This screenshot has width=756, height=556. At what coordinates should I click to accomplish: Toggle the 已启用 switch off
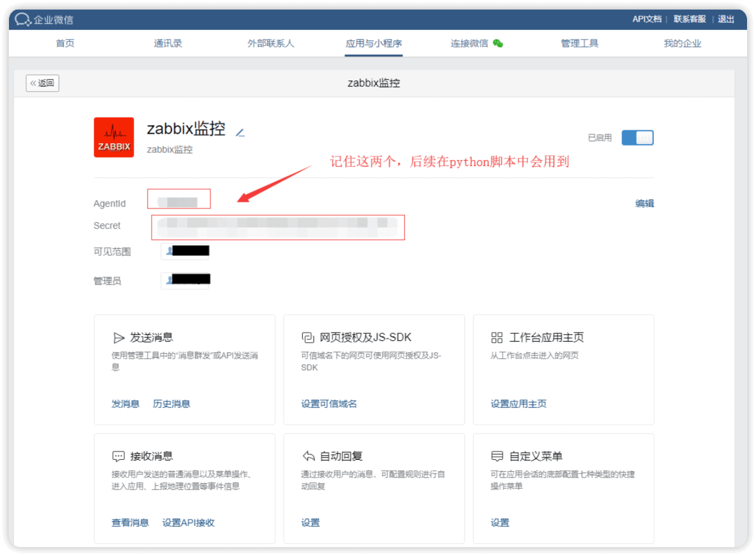tap(638, 138)
